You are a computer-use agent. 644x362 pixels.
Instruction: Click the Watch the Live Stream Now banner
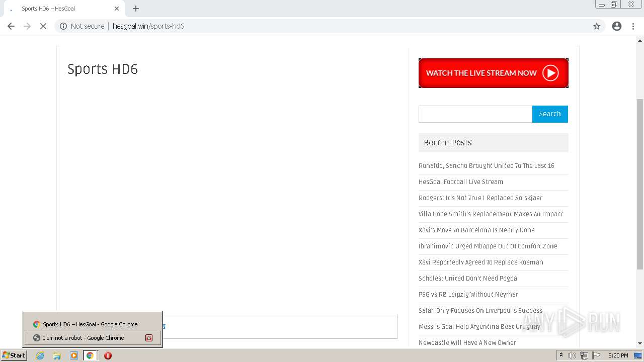[x=493, y=73]
